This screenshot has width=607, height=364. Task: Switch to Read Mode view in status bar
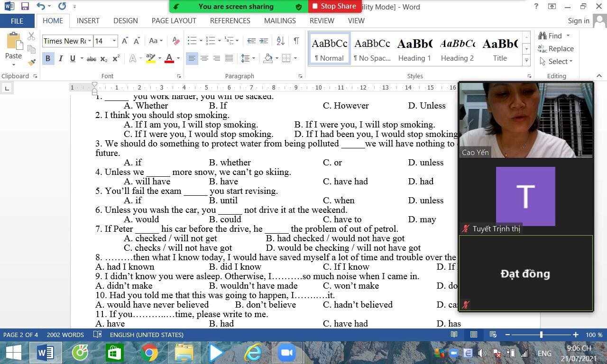tap(454, 335)
